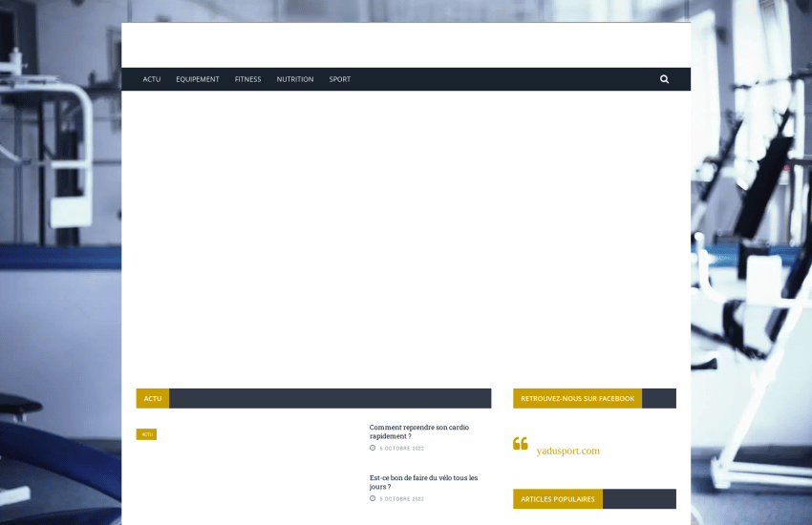Select the Articles Populaires heading
This screenshot has height=525, width=812.
pyautogui.click(x=558, y=499)
